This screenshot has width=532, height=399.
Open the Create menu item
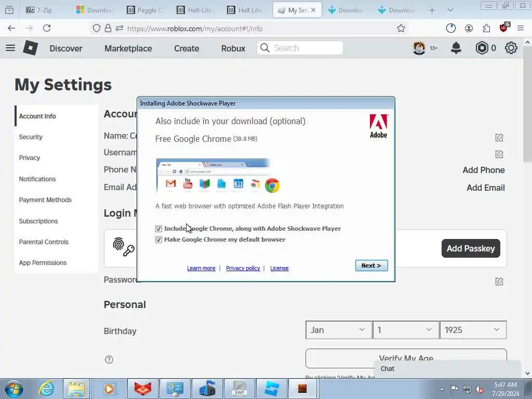click(x=187, y=48)
